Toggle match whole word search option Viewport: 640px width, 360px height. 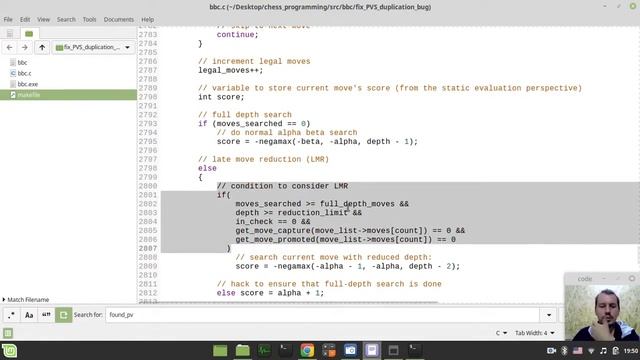point(46,315)
